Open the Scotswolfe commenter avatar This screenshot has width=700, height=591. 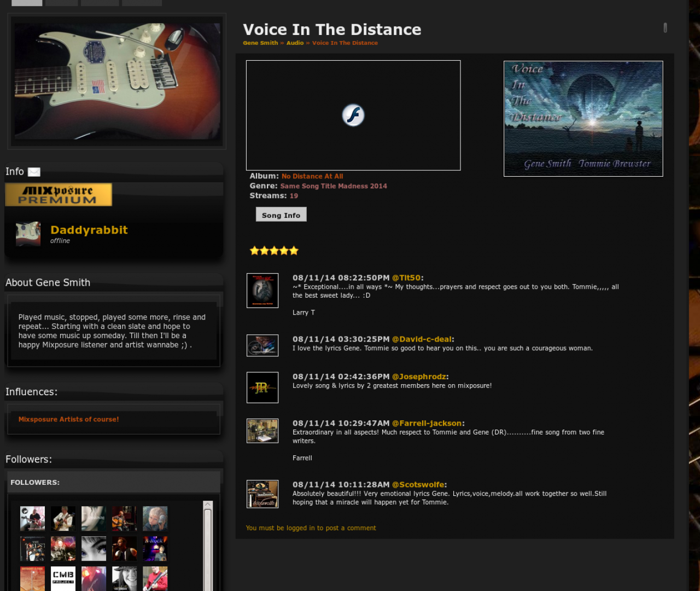(x=262, y=494)
